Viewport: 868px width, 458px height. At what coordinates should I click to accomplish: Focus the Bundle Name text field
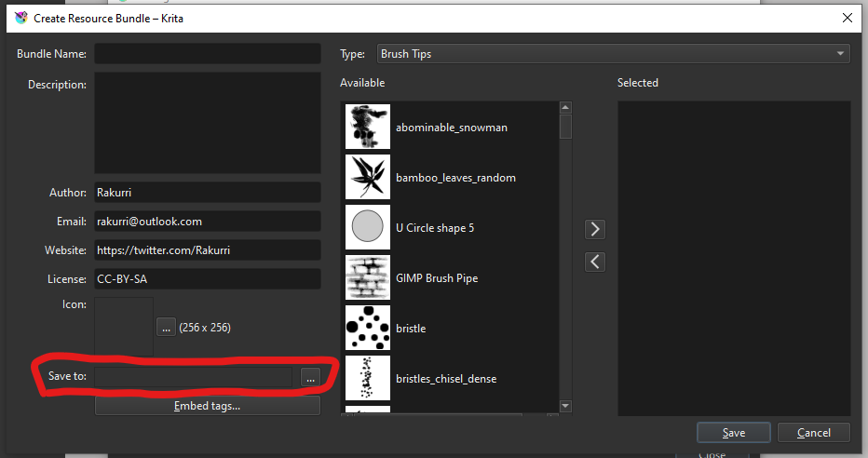tap(207, 54)
